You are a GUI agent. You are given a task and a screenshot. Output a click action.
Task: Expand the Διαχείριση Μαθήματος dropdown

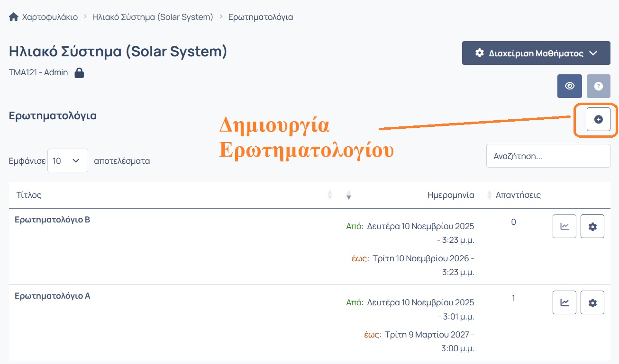536,53
